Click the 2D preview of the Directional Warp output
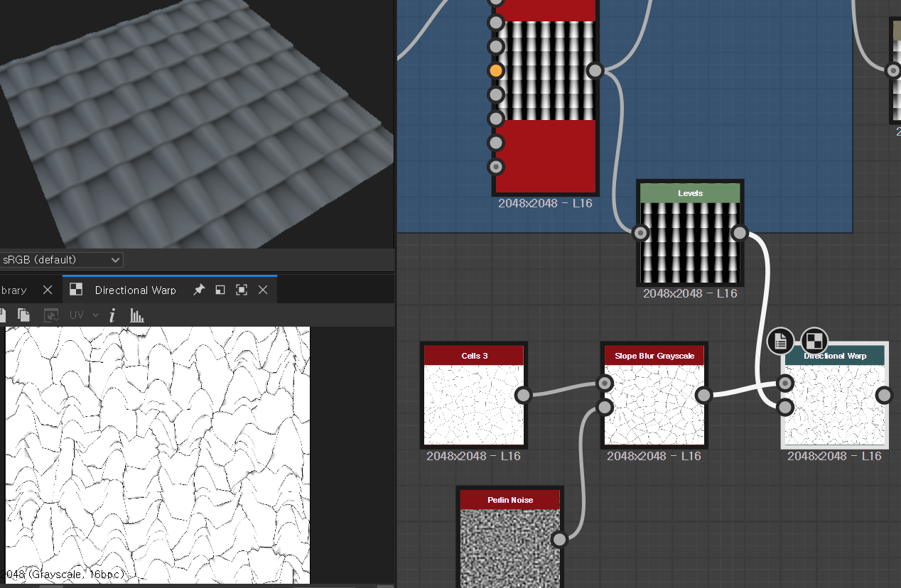Screen dimensions: 901x588 pyautogui.click(x=158, y=455)
